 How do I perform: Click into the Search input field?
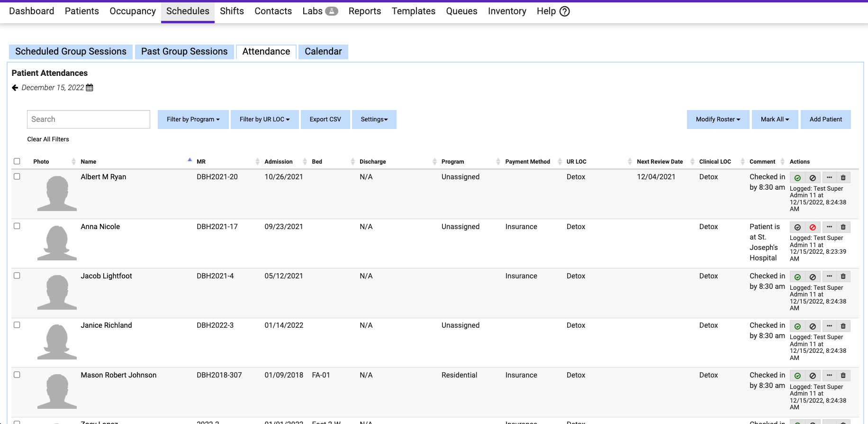[x=89, y=120]
